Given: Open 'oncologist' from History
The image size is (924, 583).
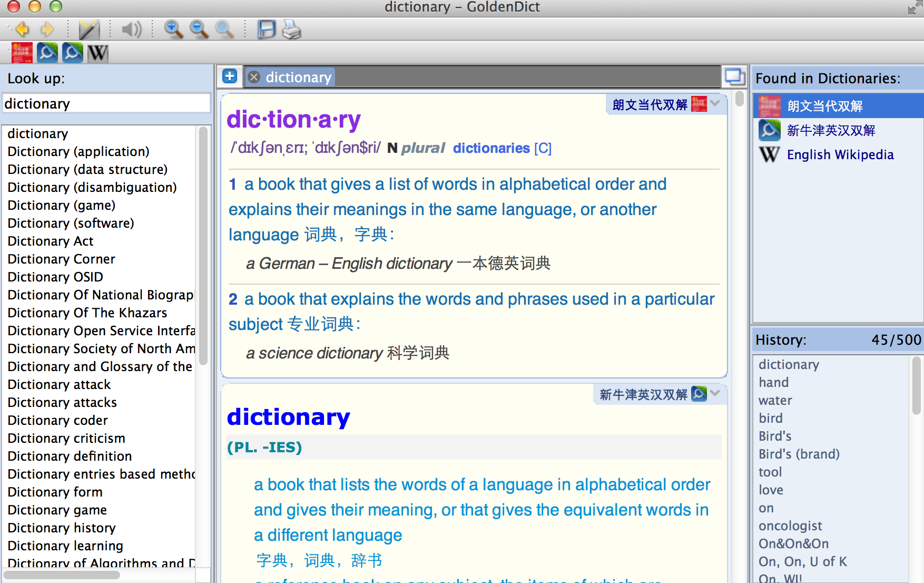Looking at the screenshot, I should 790,526.
